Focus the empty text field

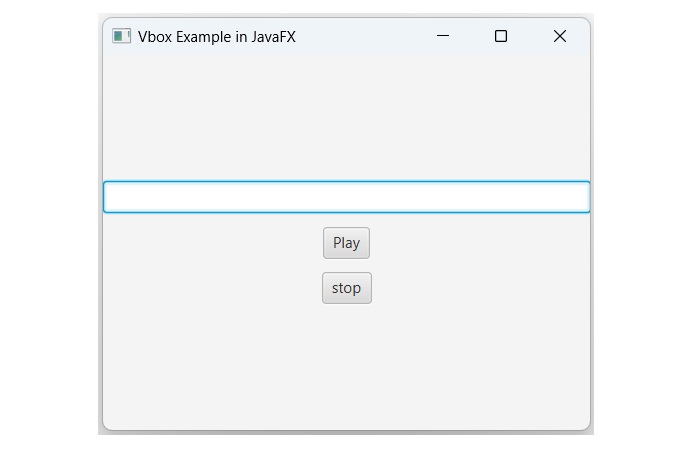[x=346, y=197]
